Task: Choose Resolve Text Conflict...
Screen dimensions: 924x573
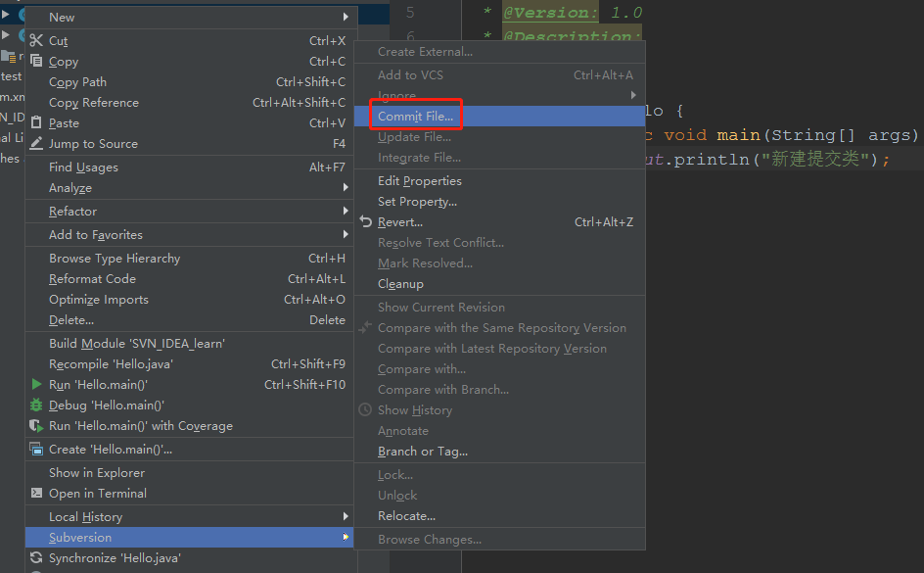Action: (500, 243)
